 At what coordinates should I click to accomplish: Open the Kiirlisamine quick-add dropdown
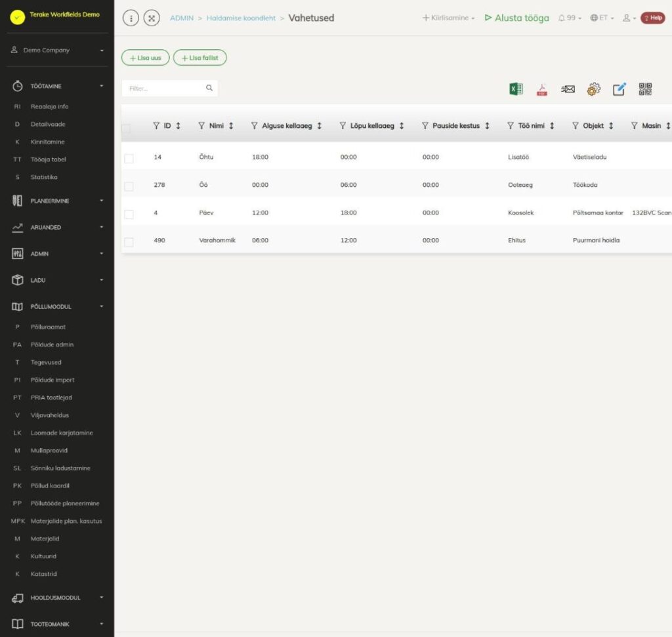click(448, 18)
